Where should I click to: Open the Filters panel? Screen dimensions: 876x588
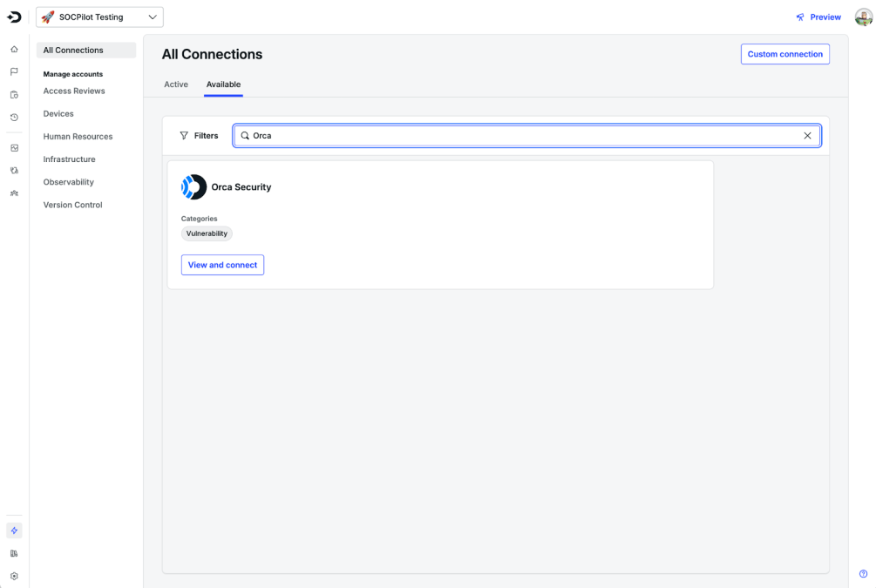[199, 135]
